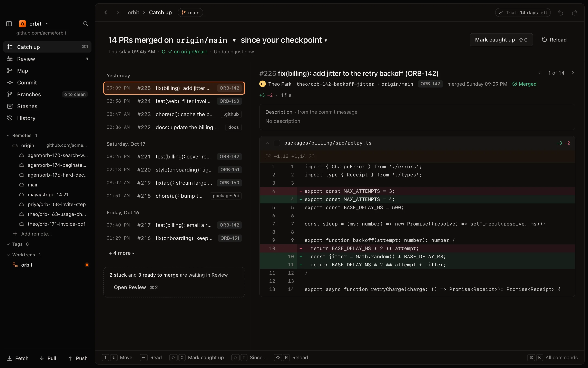
Task: Click the undo arrow icon
Action: (x=561, y=13)
